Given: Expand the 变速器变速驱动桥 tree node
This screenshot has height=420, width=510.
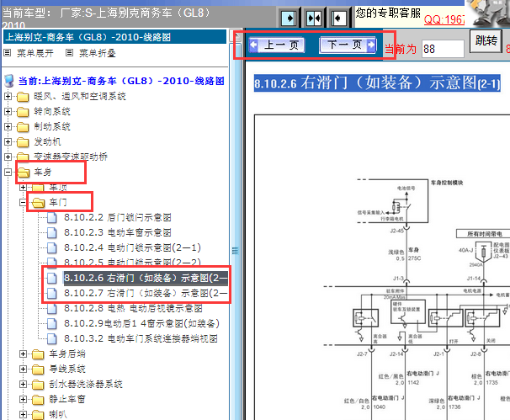Looking at the screenshot, I should 8,157.
